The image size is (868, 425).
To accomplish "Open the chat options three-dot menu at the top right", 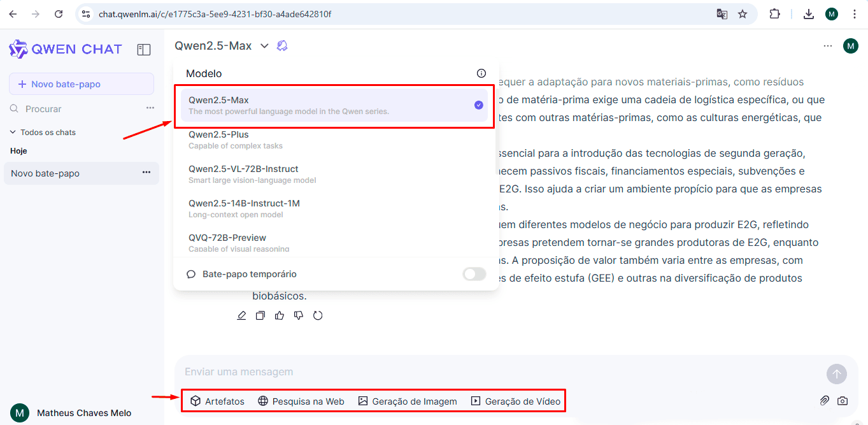I will pos(828,46).
